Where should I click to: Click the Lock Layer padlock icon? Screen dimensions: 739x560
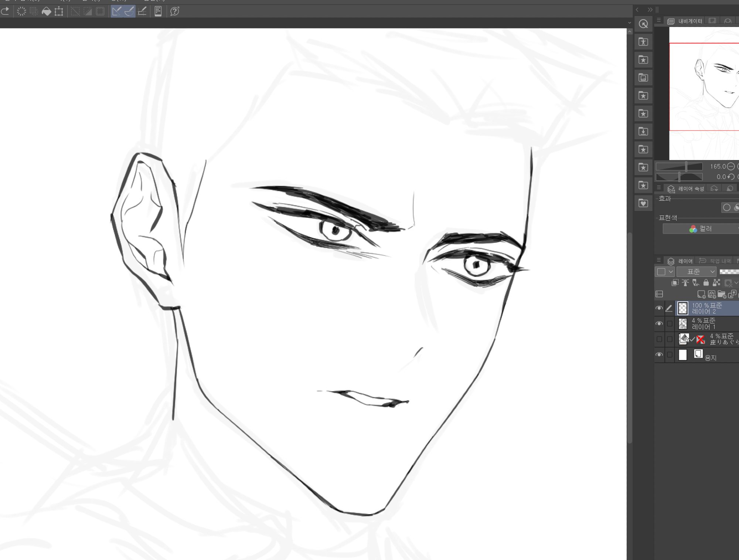click(x=706, y=283)
